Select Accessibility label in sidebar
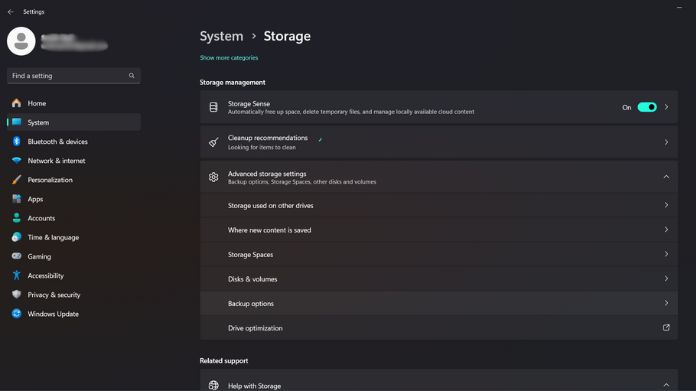Image resolution: width=696 pixels, height=391 pixels. pos(46,276)
